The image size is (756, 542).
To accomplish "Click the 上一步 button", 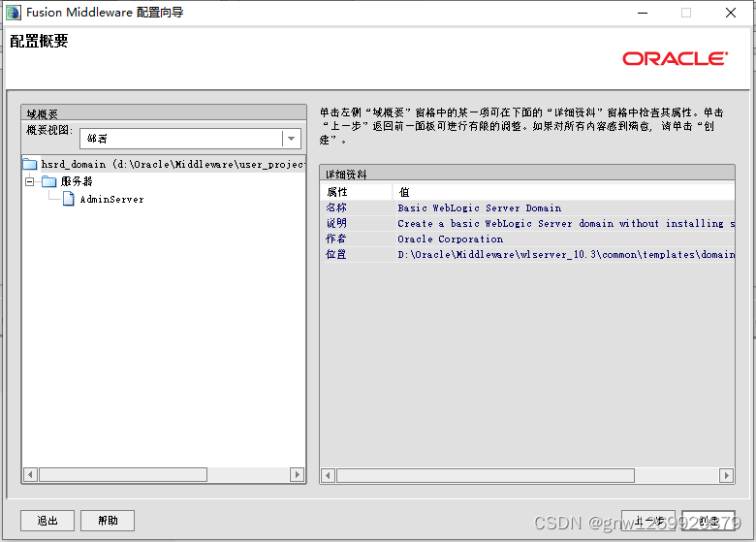I will [x=648, y=521].
